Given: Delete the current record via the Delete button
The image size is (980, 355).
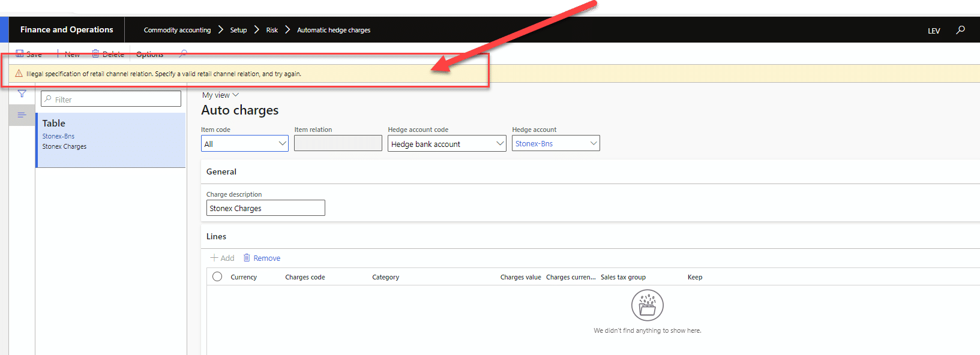Looking at the screenshot, I should (x=108, y=54).
